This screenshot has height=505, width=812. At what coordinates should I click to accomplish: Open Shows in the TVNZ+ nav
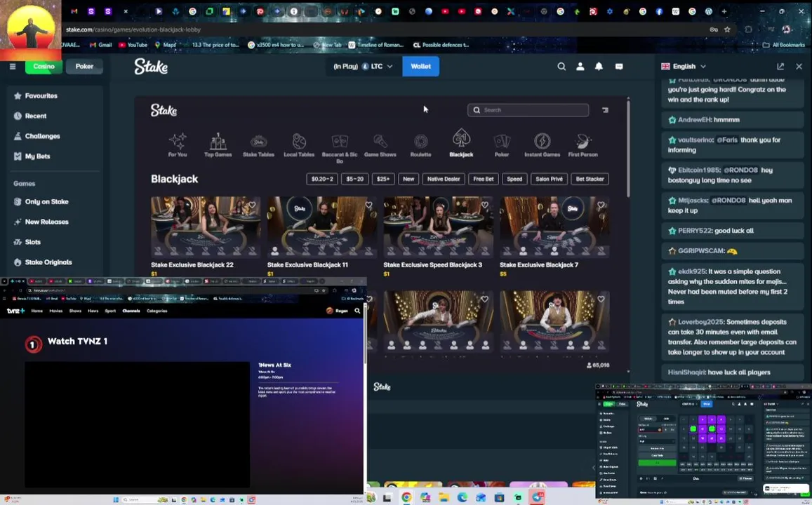pos(76,311)
